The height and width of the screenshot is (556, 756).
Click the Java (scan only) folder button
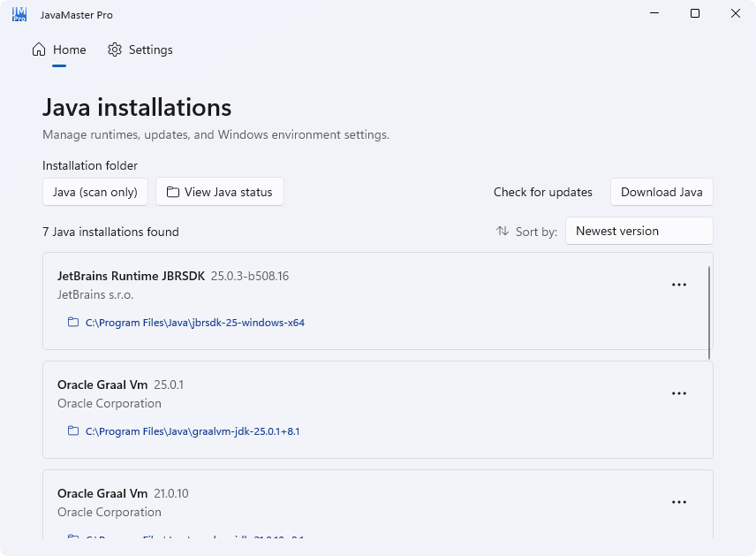click(95, 192)
